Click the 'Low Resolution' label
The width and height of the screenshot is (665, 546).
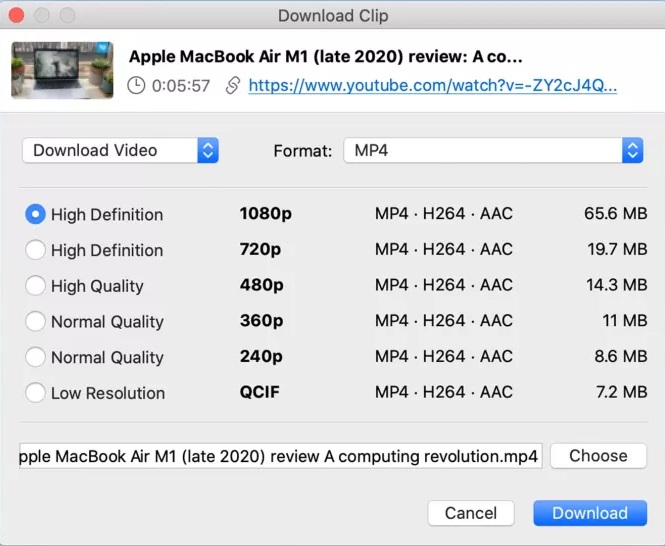point(108,393)
